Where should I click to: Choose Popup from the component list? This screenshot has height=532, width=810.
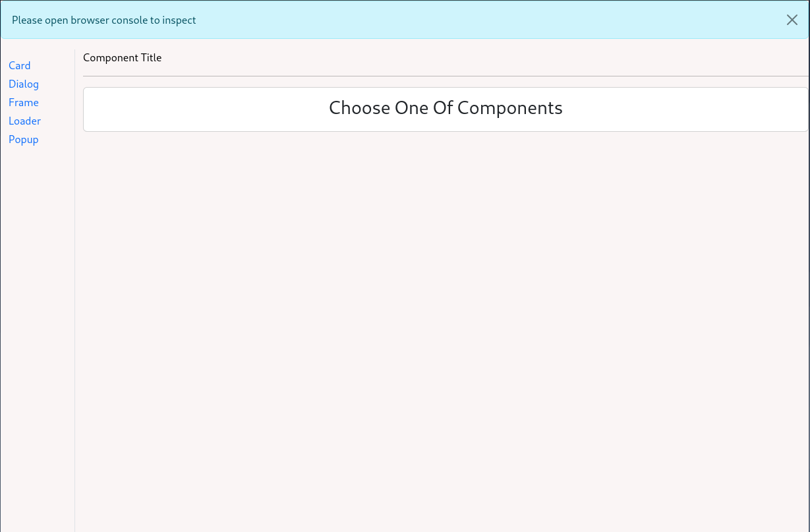click(24, 140)
